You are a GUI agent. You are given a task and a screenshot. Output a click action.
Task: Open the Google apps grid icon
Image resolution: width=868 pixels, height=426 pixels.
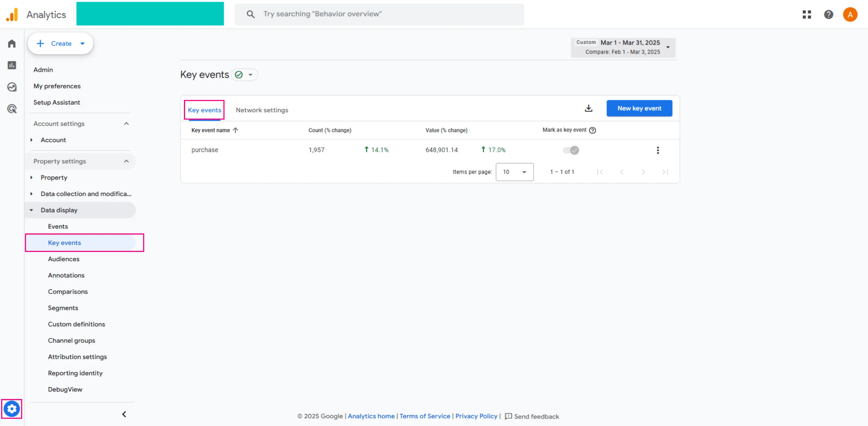point(807,14)
